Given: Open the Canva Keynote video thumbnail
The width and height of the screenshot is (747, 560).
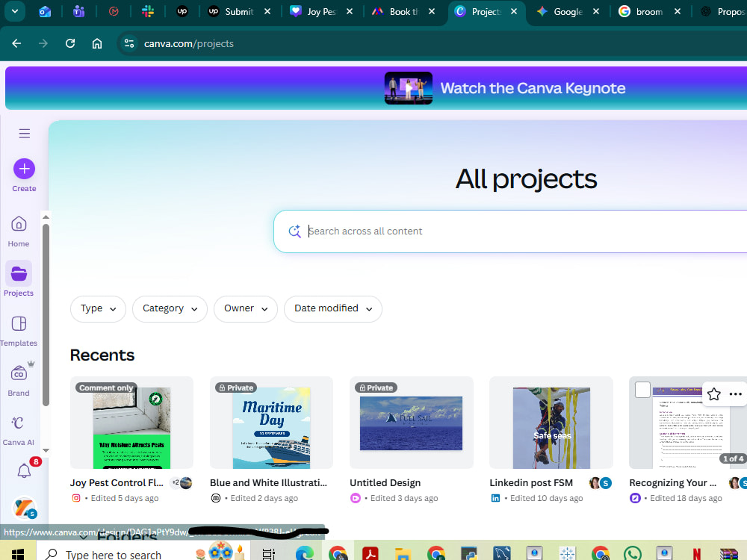Looking at the screenshot, I should click(x=409, y=88).
